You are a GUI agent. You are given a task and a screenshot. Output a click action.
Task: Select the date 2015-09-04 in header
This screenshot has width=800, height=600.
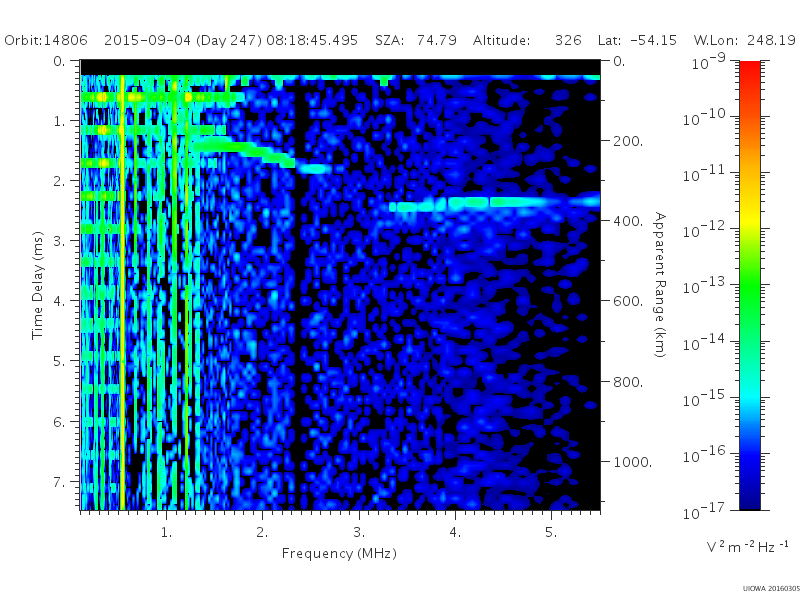point(147,40)
